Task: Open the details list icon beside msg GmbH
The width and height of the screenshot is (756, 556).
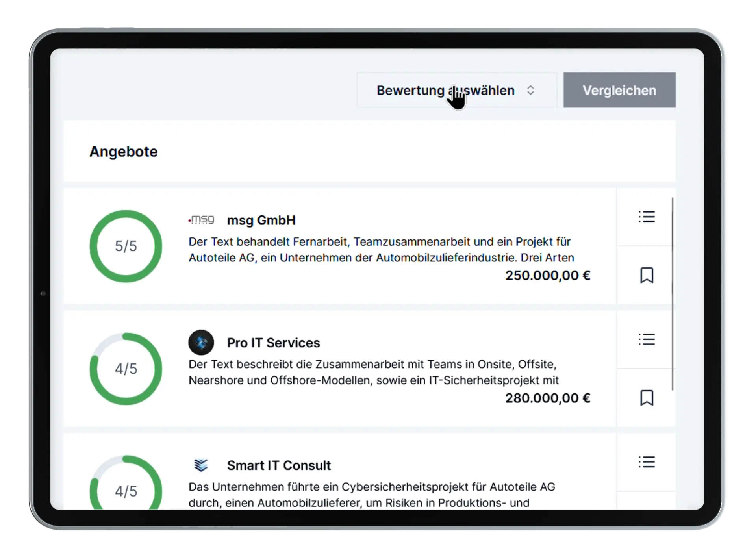Action: pyautogui.click(x=647, y=217)
